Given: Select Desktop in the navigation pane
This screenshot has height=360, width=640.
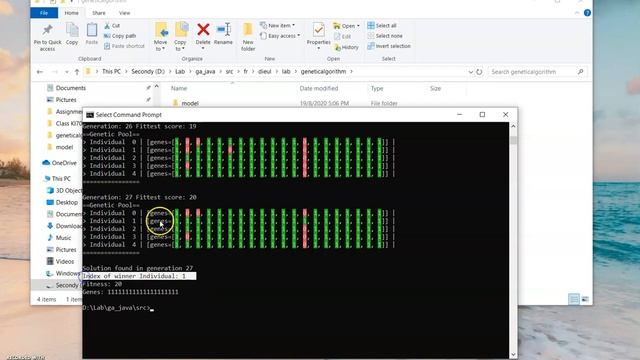Looking at the screenshot, I should point(62,202).
